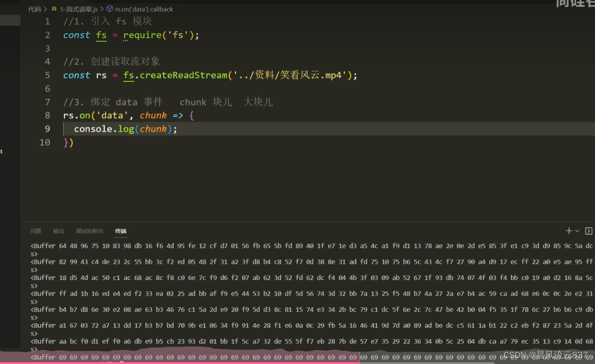This screenshot has width=595, height=364.
Task: Click the terminal shell icon in panel
Action: (588, 231)
